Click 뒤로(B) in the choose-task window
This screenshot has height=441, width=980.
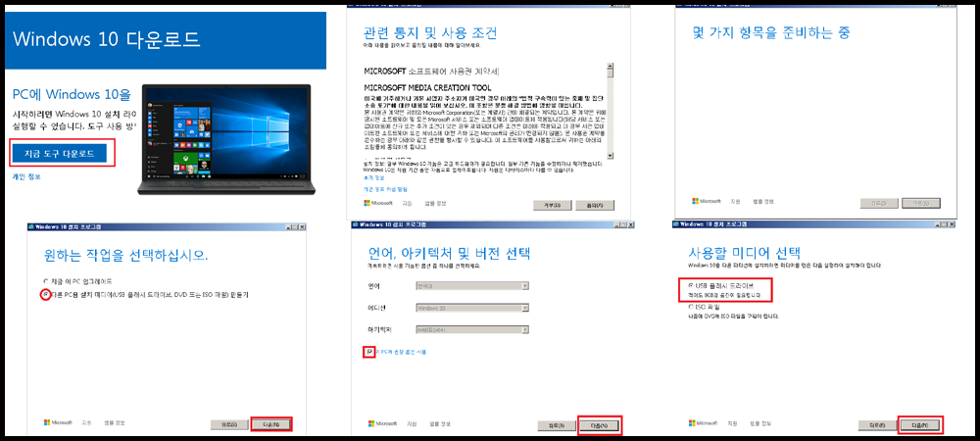pyautogui.click(x=228, y=424)
